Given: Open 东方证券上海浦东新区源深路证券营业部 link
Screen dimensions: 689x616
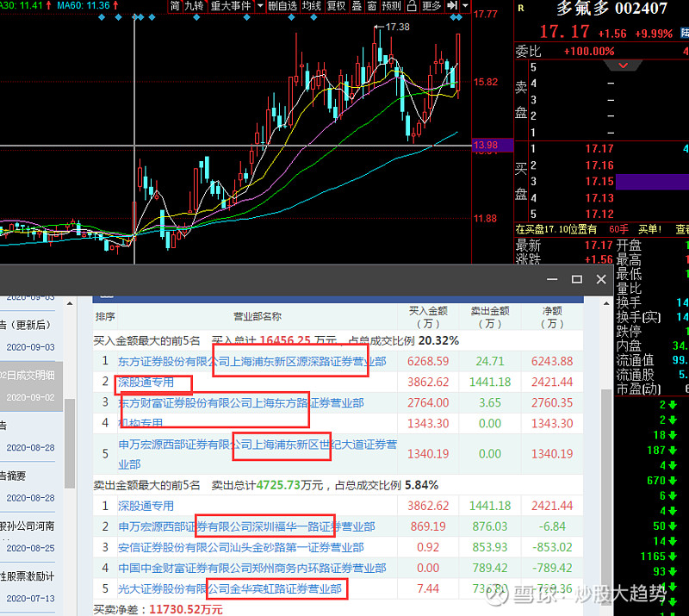Looking at the screenshot, I should coord(251,362).
